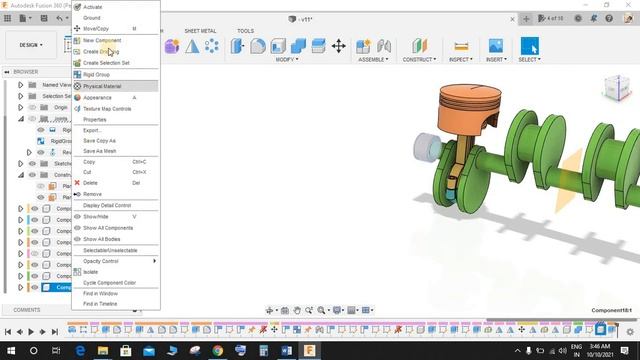The image size is (640, 360).
Task: Click the new design tab plus button
Action: (526, 19)
